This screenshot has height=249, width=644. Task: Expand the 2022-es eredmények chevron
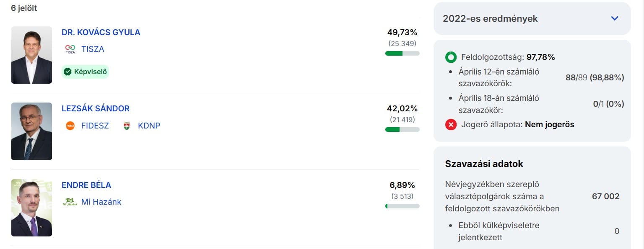tap(615, 18)
